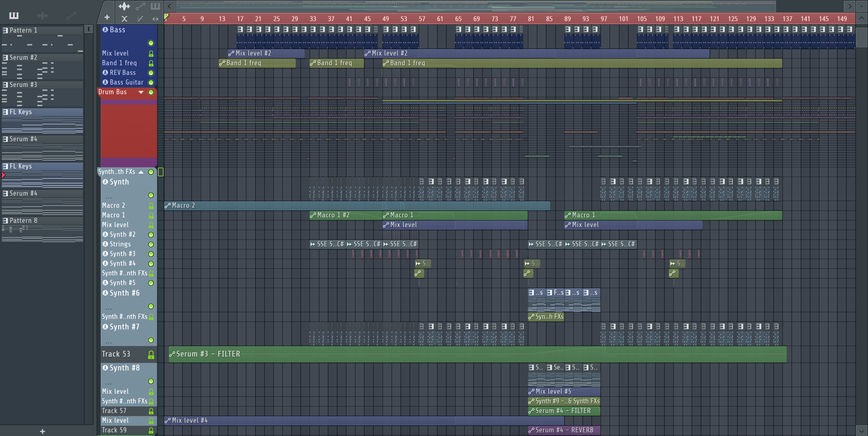Mute the Drum Bus group track
The height and width of the screenshot is (436, 868).
[151, 92]
